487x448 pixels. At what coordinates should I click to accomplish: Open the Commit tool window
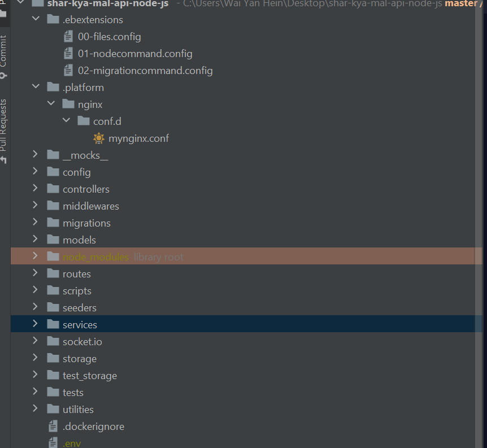point(3,56)
